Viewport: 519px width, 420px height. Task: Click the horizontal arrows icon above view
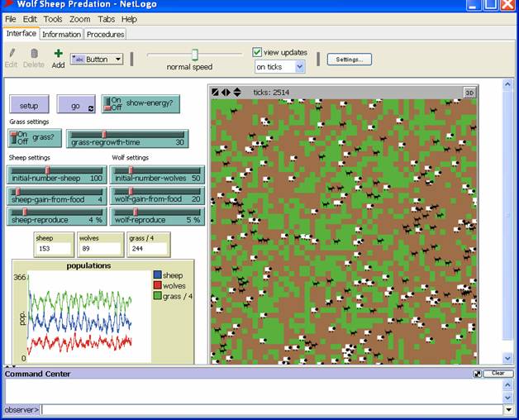[226, 92]
